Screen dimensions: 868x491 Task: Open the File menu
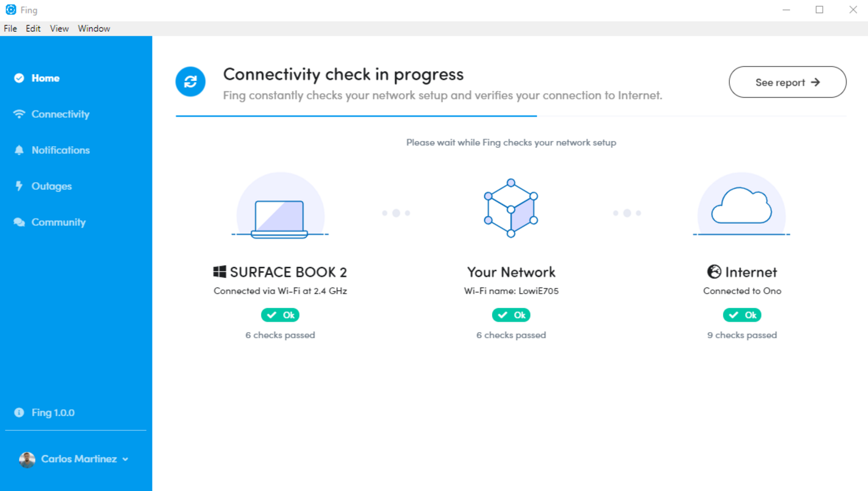click(10, 28)
